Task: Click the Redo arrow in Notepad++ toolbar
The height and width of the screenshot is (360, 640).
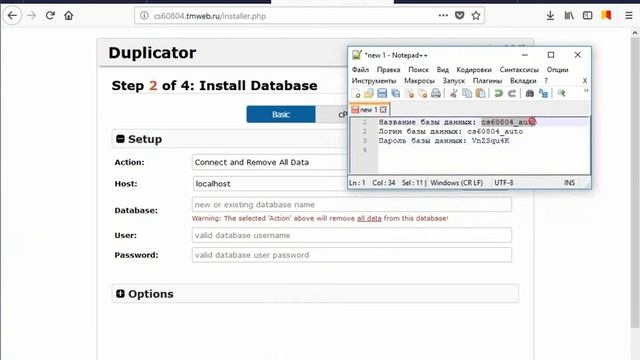Action: [512, 93]
